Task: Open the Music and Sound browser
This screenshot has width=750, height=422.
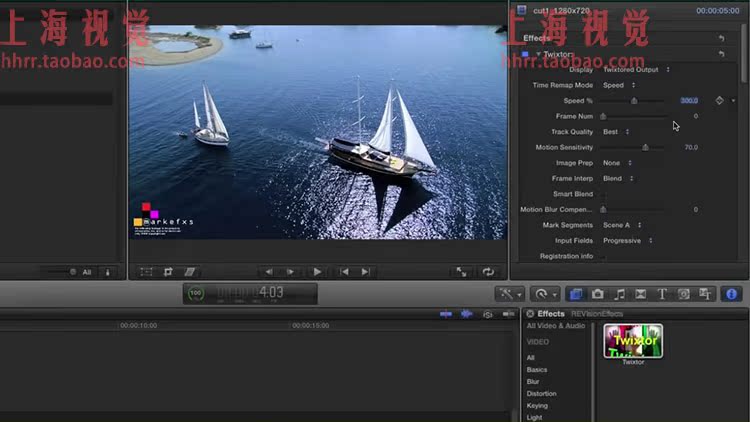Action: (x=619, y=294)
